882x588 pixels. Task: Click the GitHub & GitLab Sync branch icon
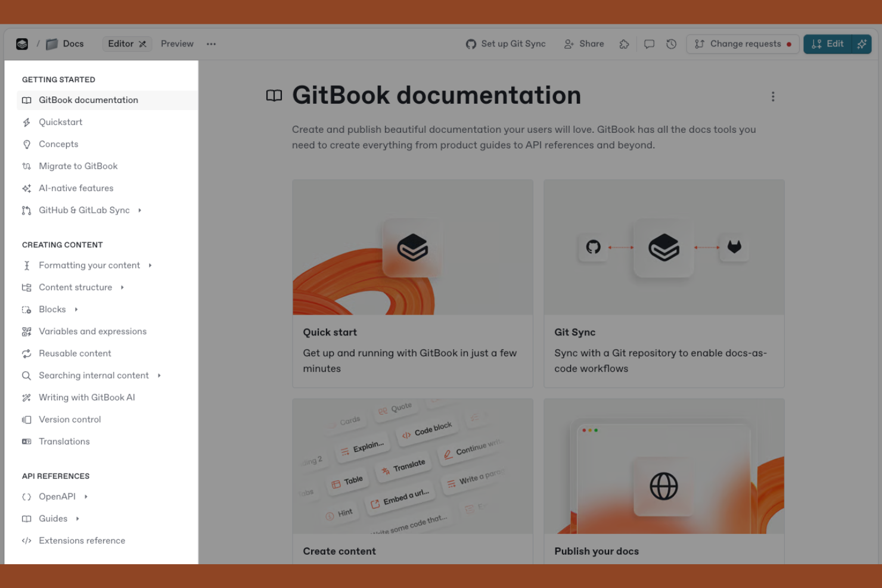27,210
